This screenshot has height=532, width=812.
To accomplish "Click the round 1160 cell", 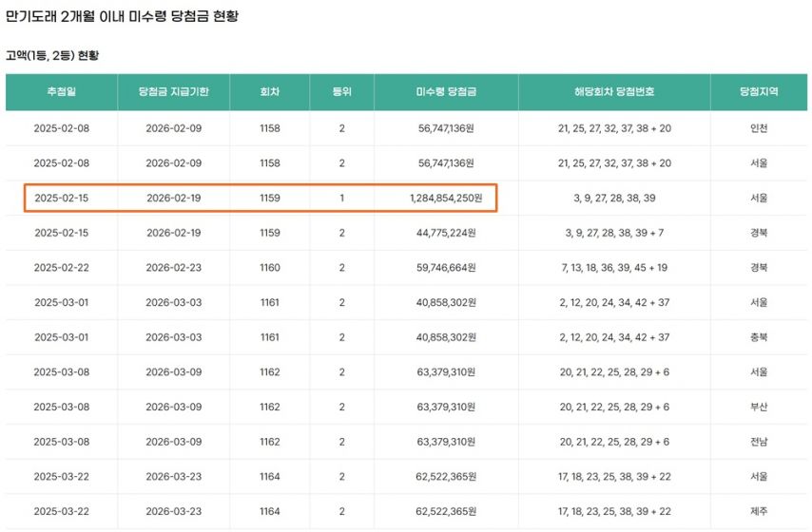I will click(x=270, y=268).
